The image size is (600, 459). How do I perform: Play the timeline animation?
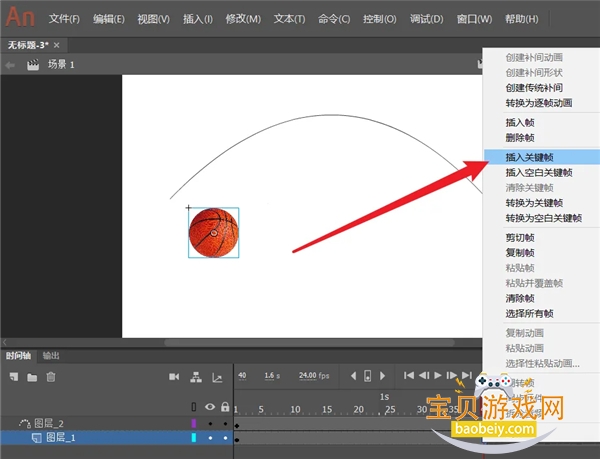tap(438, 376)
